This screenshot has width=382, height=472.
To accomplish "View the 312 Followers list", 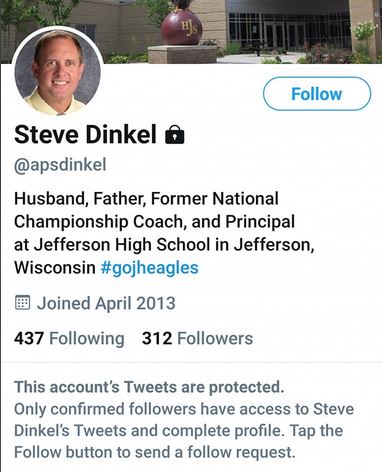I will 197,338.
